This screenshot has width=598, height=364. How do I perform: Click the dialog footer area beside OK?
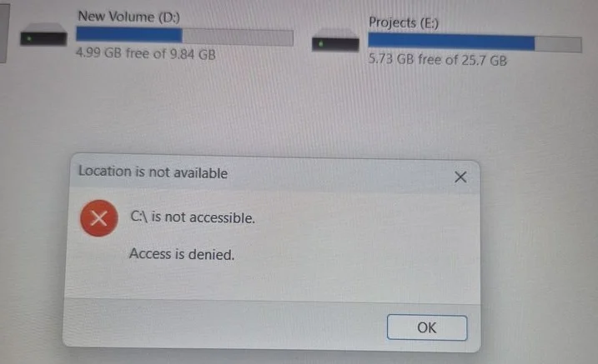pos(225,324)
